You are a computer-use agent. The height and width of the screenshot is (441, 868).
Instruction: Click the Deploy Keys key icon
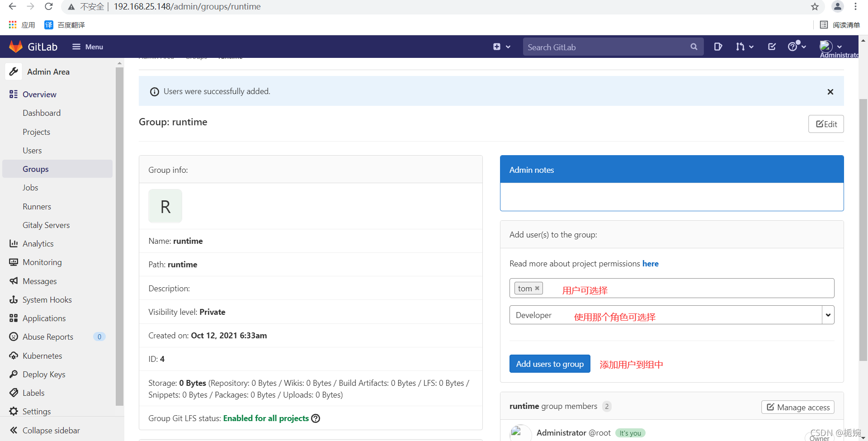14,374
